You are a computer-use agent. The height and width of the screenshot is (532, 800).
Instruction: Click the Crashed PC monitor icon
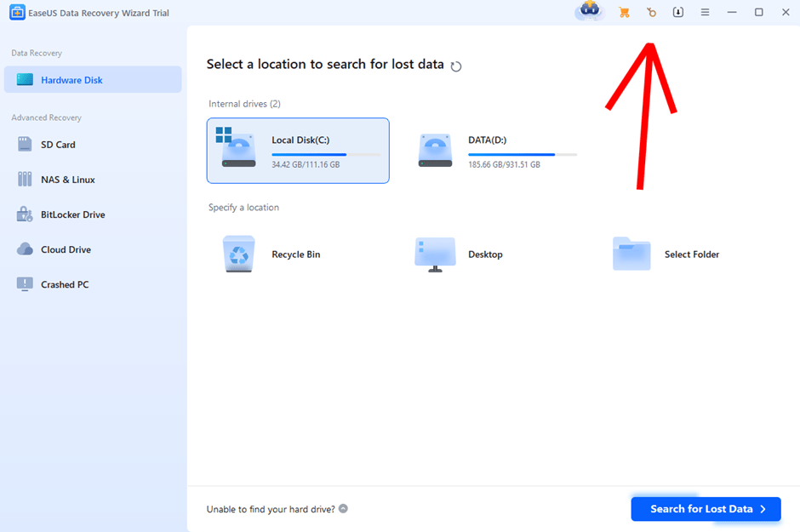point(25,284)
